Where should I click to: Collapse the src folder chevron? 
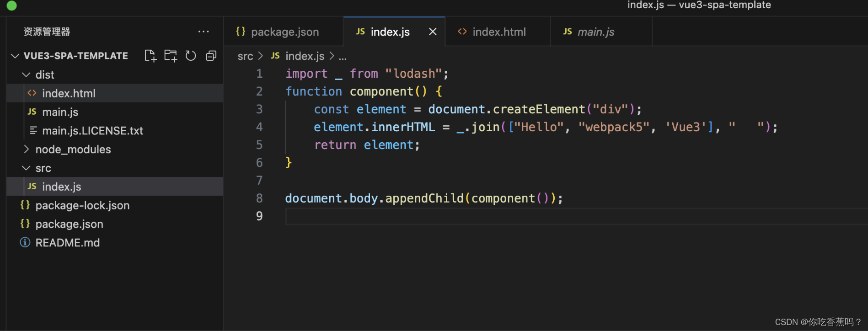click(27, 168)
